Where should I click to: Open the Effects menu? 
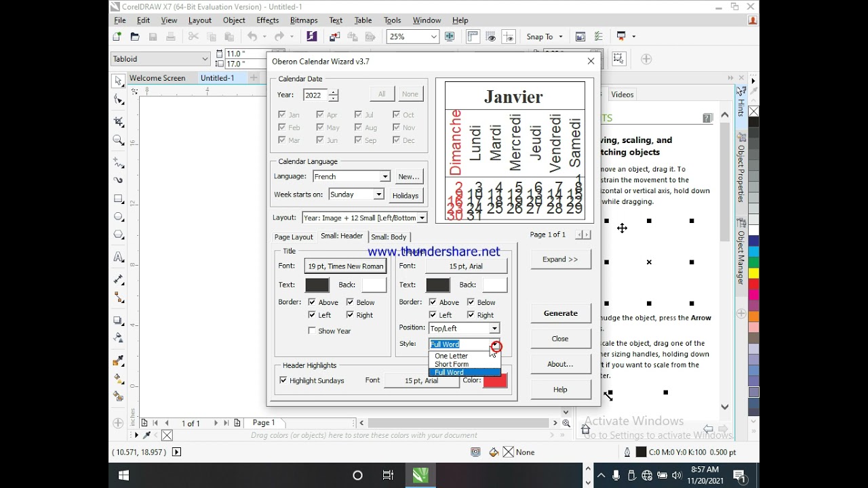[x=268, y=20]
